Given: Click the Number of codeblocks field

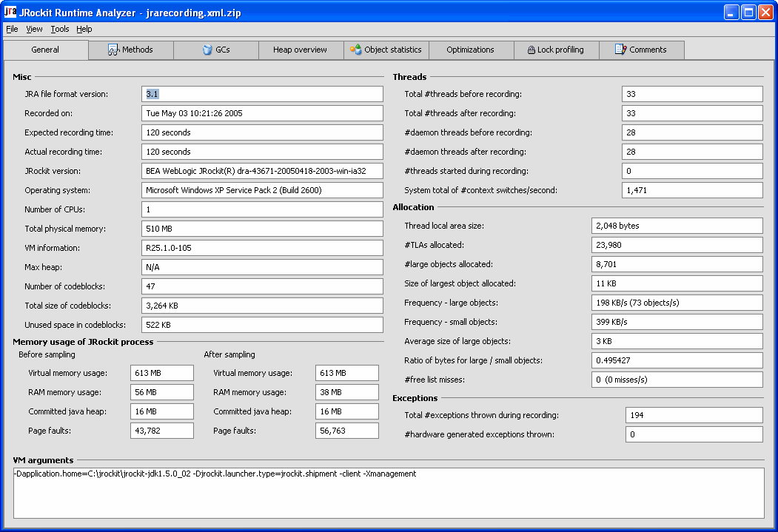Looking at the screenshot, I should click(262, 286).
